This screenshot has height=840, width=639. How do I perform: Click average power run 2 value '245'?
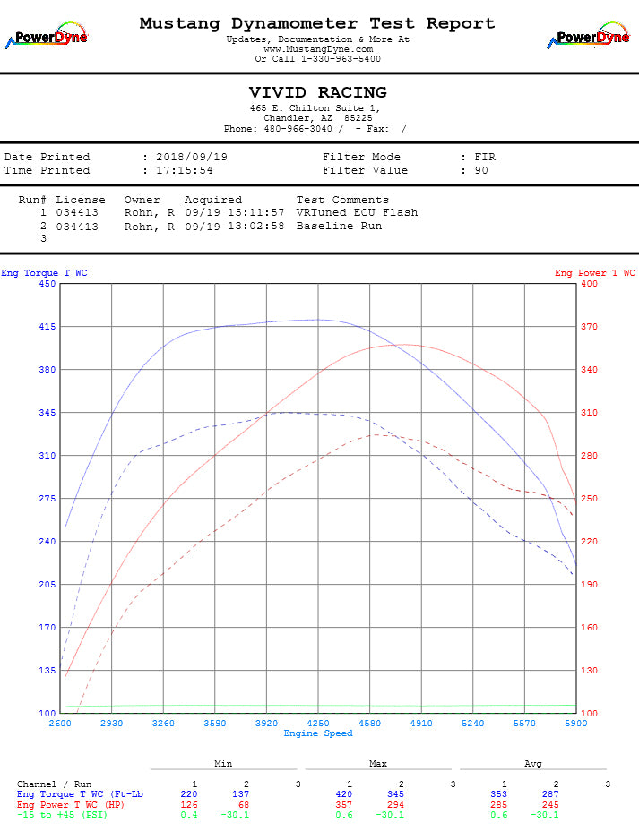(x=550, y=805)
